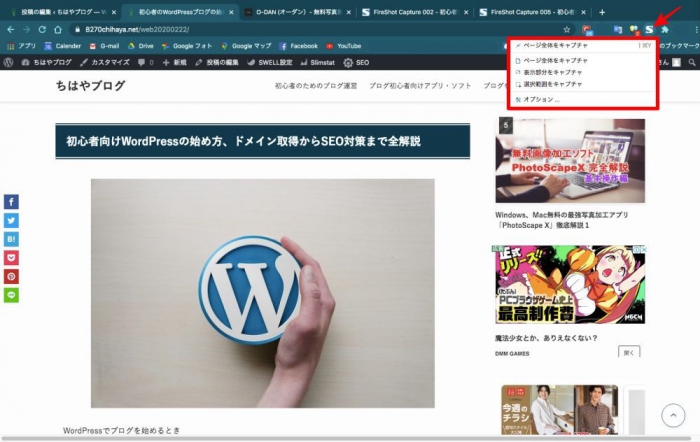Image resolution: width=700 pixels, height=442 pixels.
Task: Share the post via LINE
Action: (11, 296)
